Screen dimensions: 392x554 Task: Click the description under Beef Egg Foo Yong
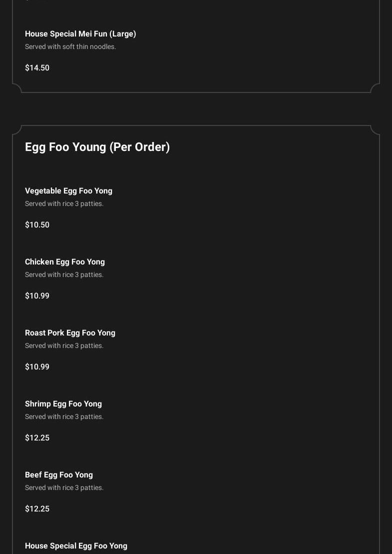[64, 487]
